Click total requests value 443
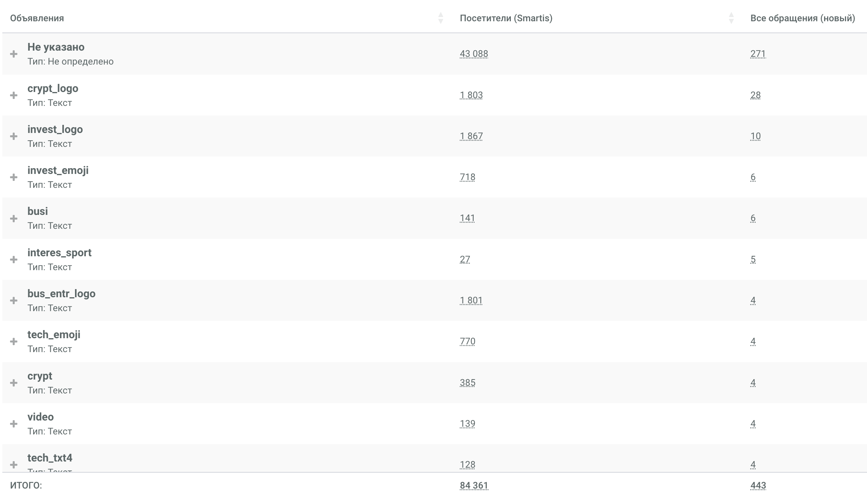The height and width of the screenshot is (504, 867). (758, 485)
